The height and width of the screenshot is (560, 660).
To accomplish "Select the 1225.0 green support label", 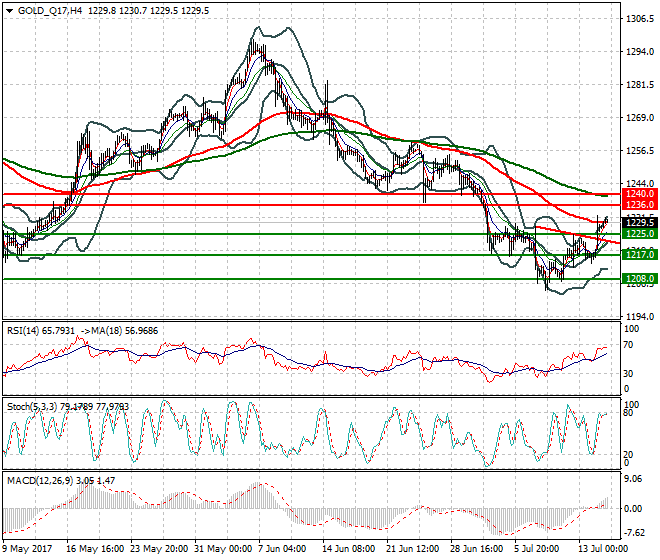I will tap(640, 234).
